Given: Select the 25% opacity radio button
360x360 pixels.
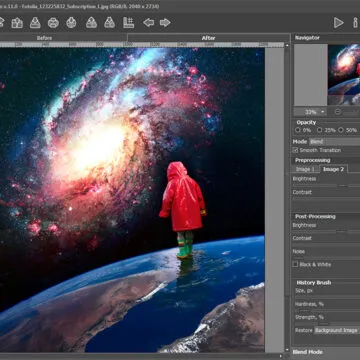Looking at the screenshot, I should (320, 130).
